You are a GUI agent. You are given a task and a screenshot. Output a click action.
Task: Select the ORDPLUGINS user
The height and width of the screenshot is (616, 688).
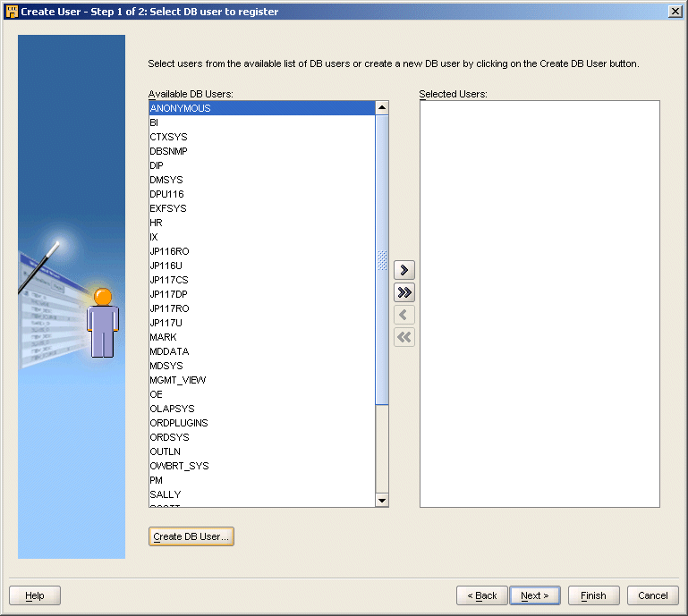(x=262, y=423)
